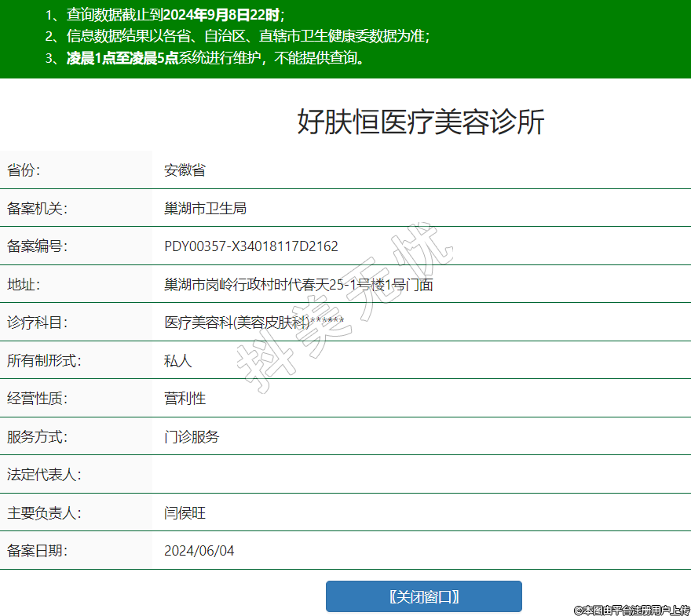The image size is (691, 616).
Task: Select the 备案编号 label
Action: click(38, 246)
